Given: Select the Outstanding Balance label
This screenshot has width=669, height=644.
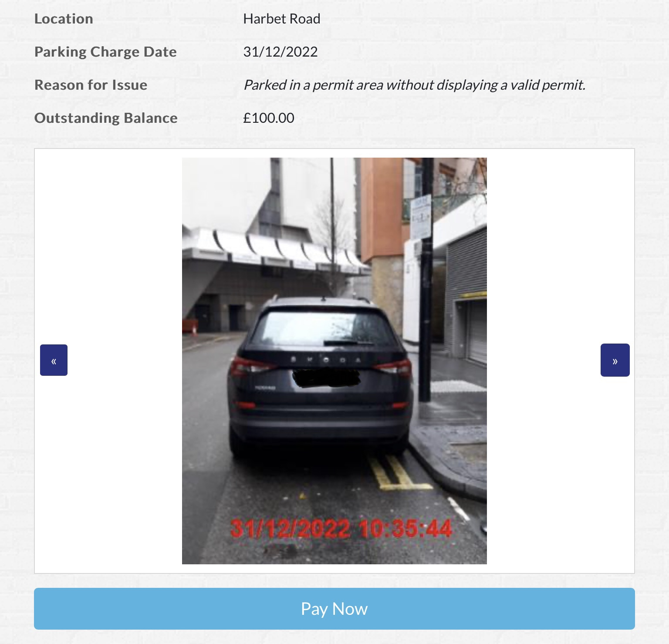Looking at the screenshot, I should tap(106, 118).
